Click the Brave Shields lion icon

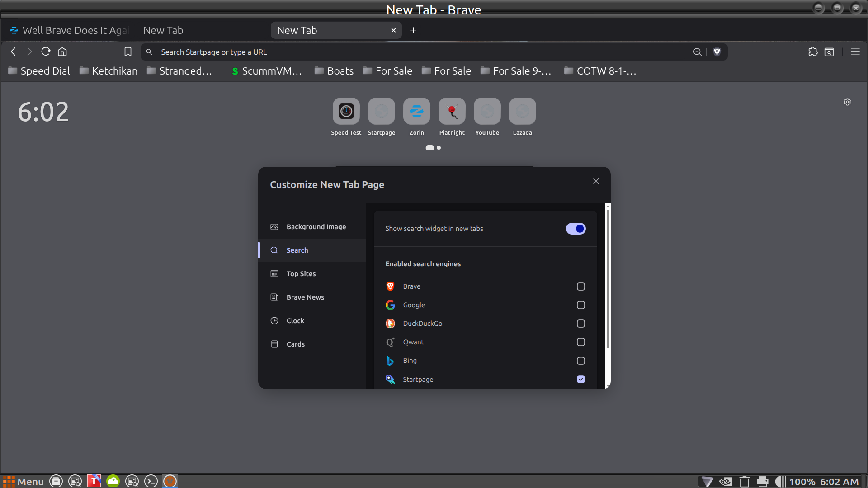tap(717, 52)
